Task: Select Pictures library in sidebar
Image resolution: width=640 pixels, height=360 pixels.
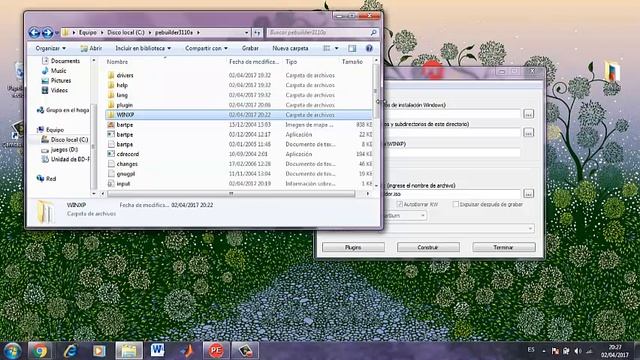Action: pyautogui.click(x=60, y=80)
